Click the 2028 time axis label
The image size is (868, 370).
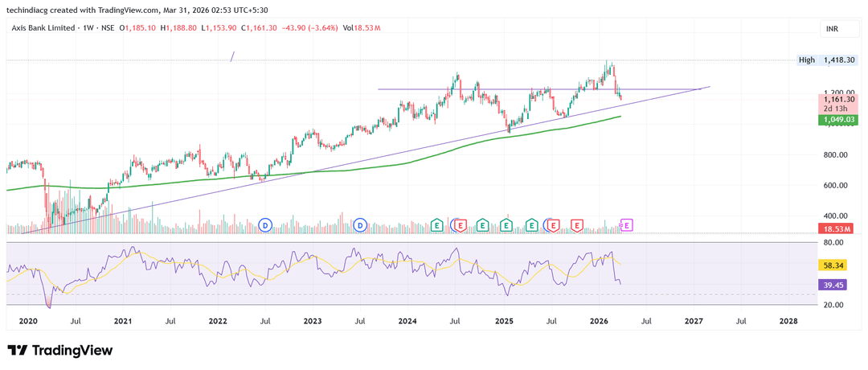pos(789,321)
